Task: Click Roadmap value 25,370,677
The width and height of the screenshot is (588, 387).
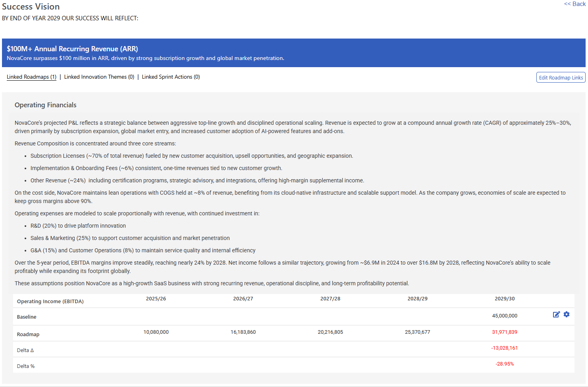Action: [417, 332]
